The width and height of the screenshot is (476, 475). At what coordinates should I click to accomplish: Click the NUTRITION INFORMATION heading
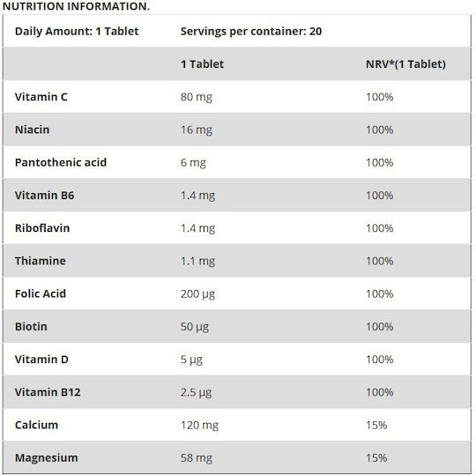point(76,6)
